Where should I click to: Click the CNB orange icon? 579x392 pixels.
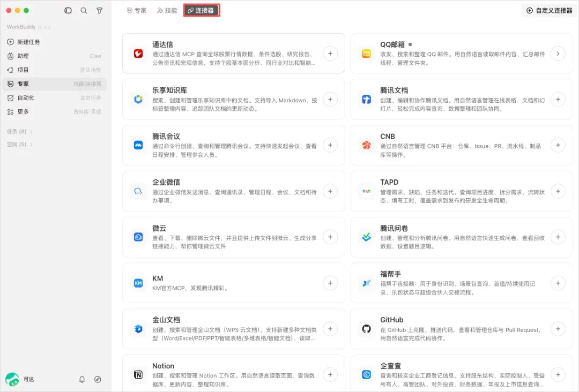pyautogui.click(x=366, y=145)
